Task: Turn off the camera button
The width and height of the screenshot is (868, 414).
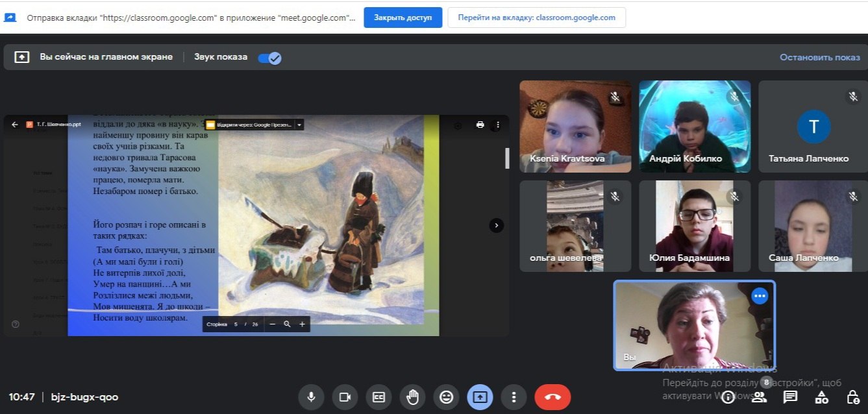Action: pyautogui.click(x=345, y=396)
